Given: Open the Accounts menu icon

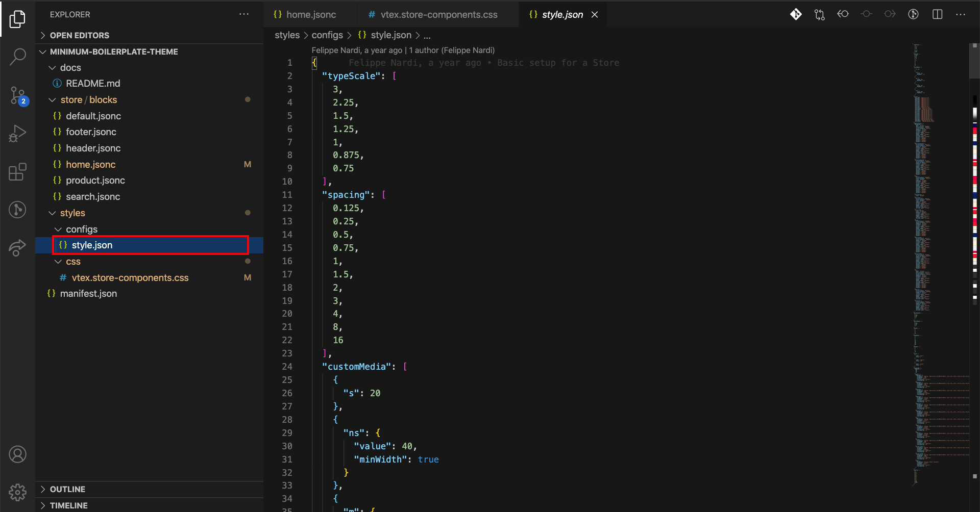Looking at the screenshot, I should click(x=17, y=454).
